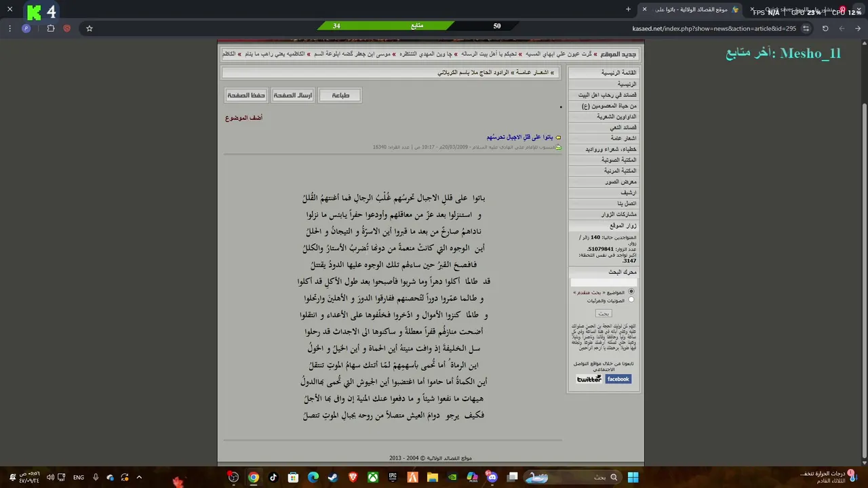
Task: Open the site information icon beside URL
Action: (x=806, y=28)
